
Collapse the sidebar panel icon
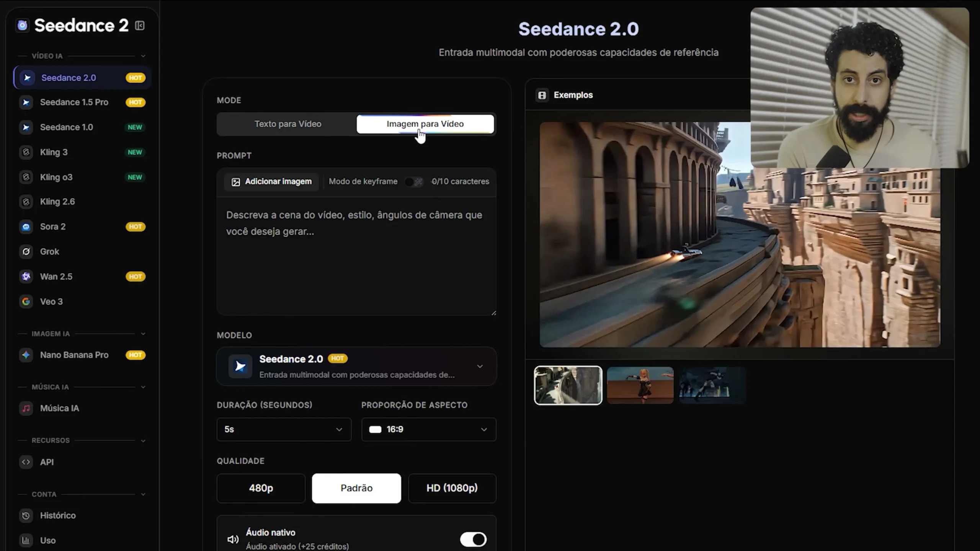(140, 26)
